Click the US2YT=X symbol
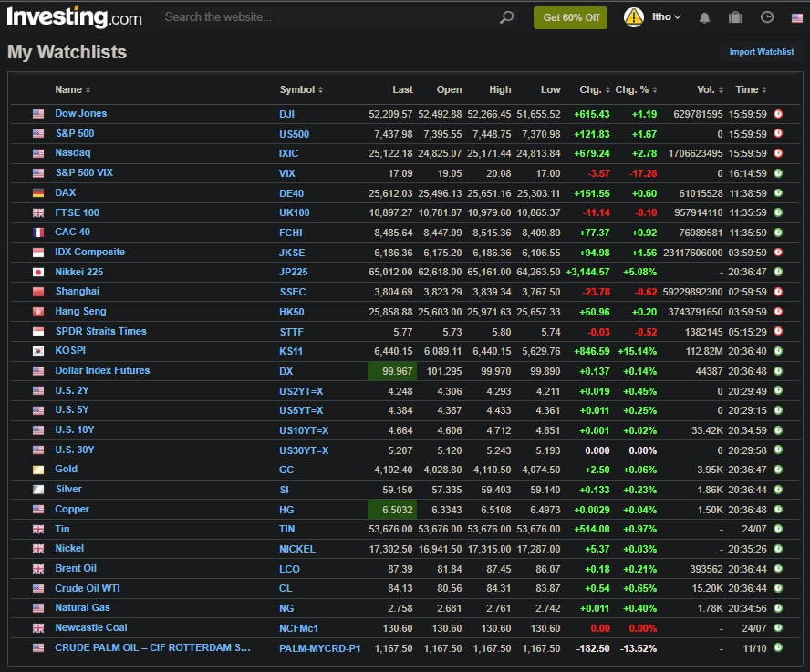The width and height of the screenshot is (810, 672). pyautogui.click(x=301, y=391)
